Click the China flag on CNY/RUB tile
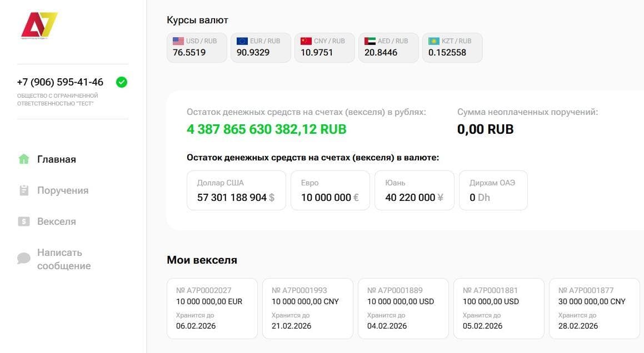This screenshot has height=353, width=644. pyautogui.click(x=305, y=40)
